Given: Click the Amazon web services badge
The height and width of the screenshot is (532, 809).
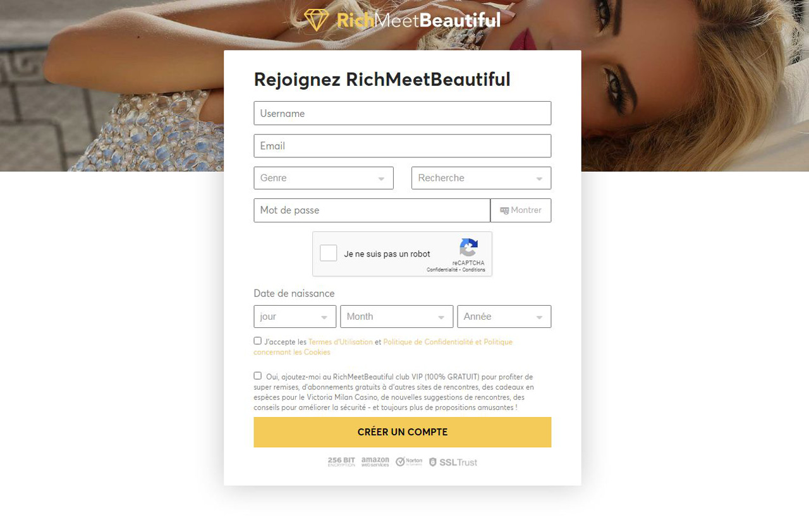Looking at the screenshot, I should click(375, 462).
